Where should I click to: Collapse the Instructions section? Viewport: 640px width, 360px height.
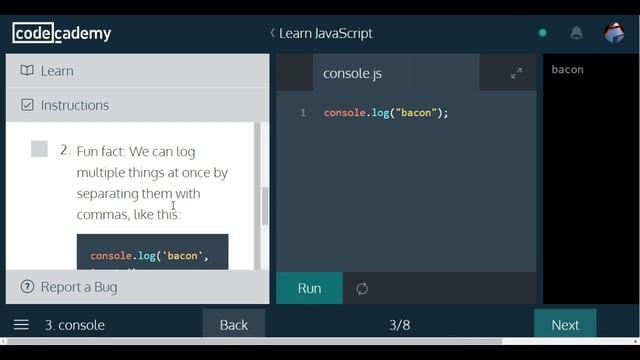pos(138,105)
